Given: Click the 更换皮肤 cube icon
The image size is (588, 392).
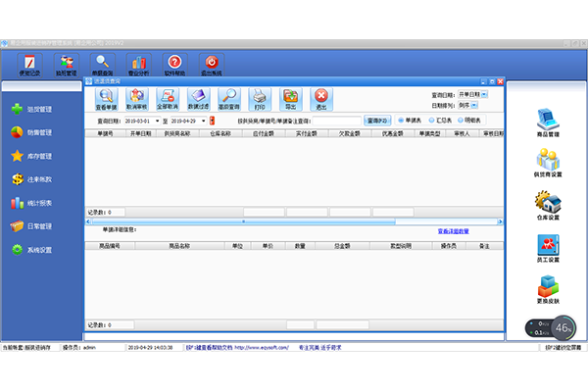Looking at the screenshot, I should click(x=547, y=289).
